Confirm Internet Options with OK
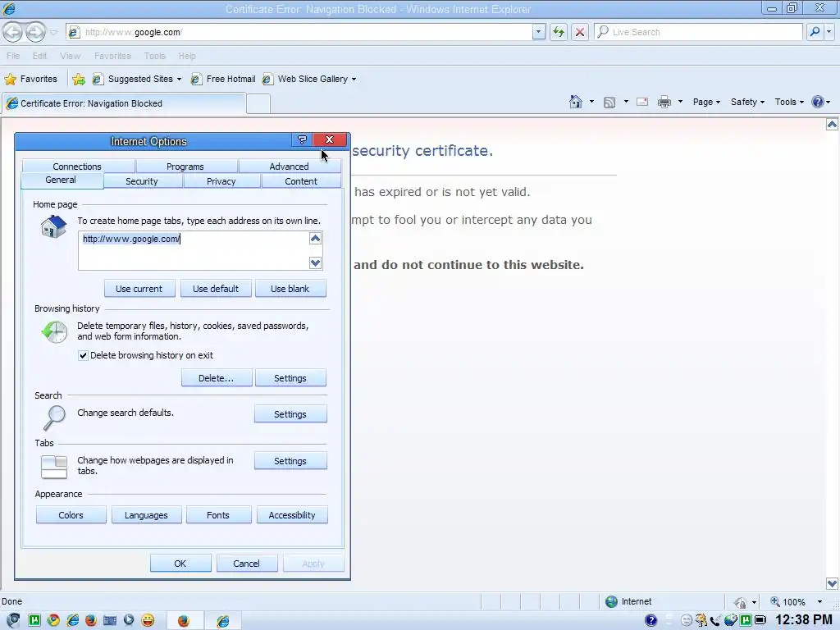The image size is (840, 630). pos(180,563)
